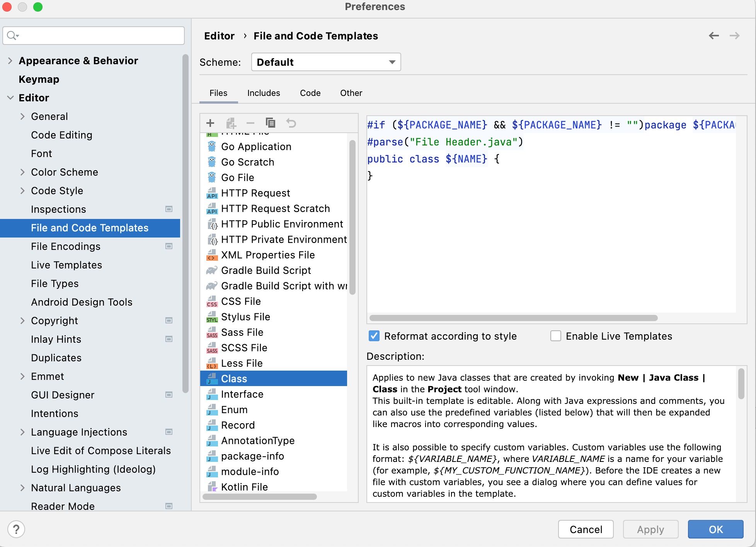
Task: Click the template list horizontal scrollbar
Action: (x=260, y=497)
